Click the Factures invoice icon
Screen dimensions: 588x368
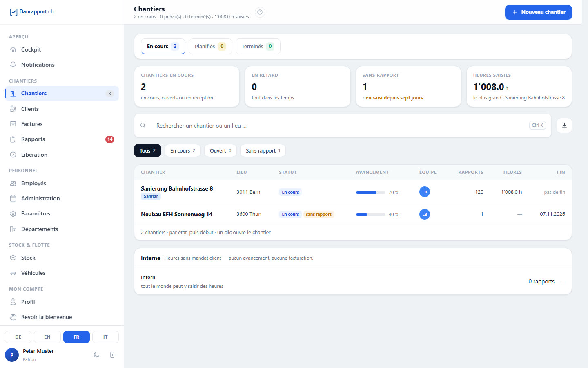tap(13, 124)
